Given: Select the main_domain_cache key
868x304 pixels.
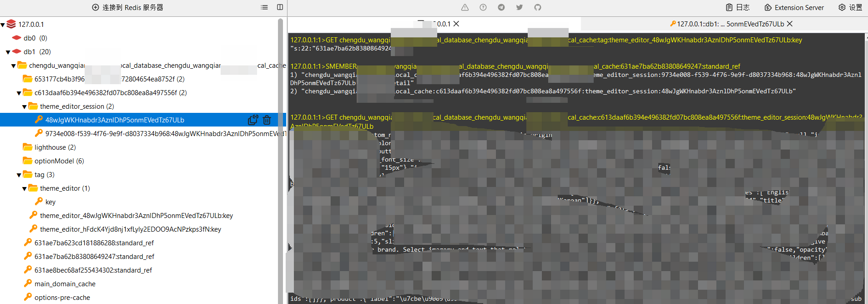Looking at the screenshot, I should pyautogui.click(x=65, y=284).
